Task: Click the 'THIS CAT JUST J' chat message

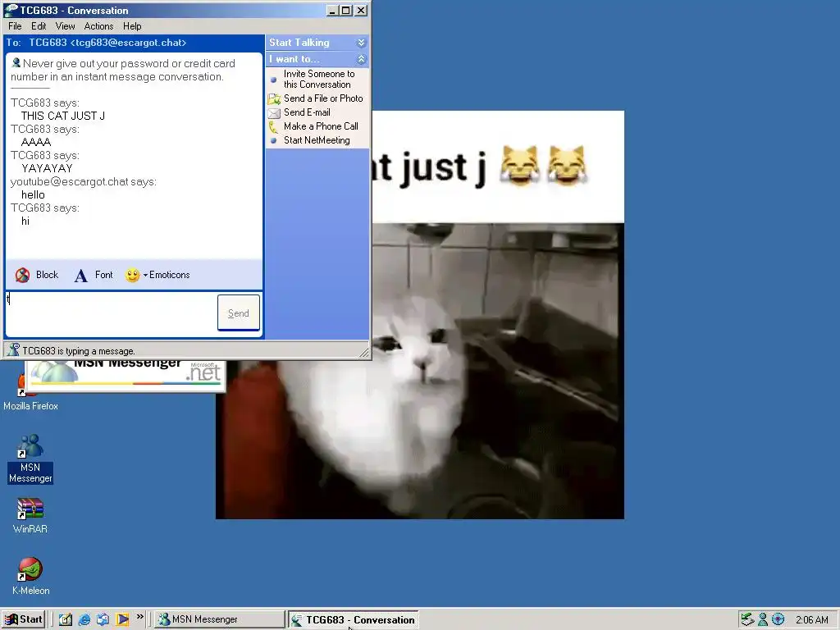Action: pos(62,116)
